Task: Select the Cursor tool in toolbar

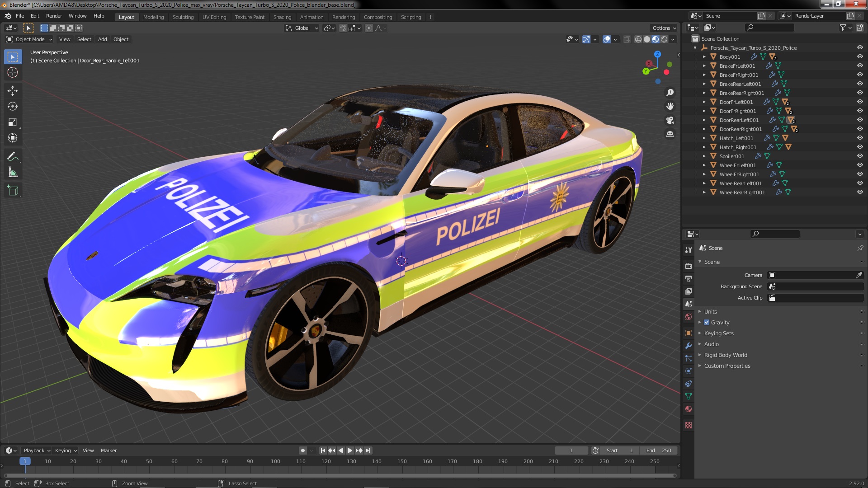Action: coord(13,72)
